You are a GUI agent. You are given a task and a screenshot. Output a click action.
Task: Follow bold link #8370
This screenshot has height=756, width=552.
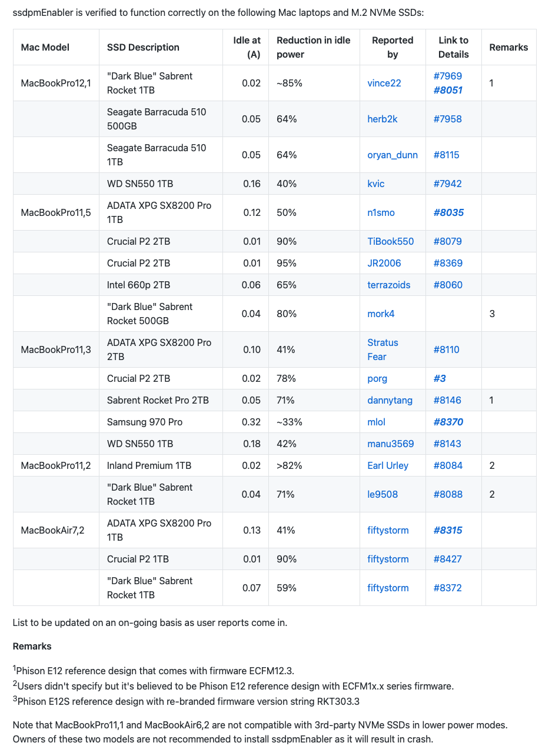[448, 422]
